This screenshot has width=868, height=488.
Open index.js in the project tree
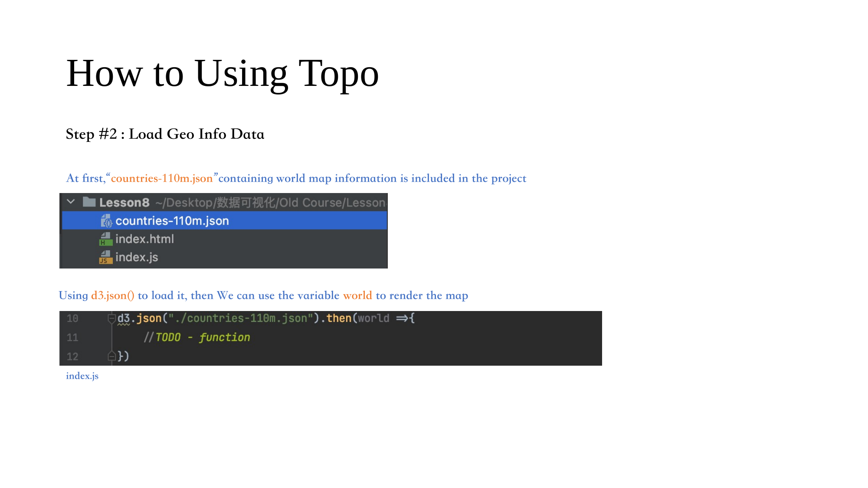pyautogui.click(x=137, y=257)
